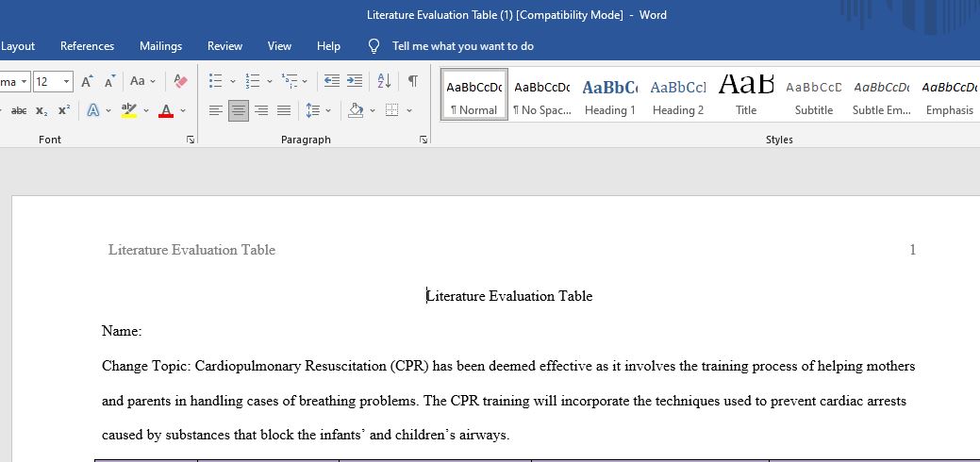Open the font size dropdown arrow
980x462 pixels.
click(x=66, y=81)
